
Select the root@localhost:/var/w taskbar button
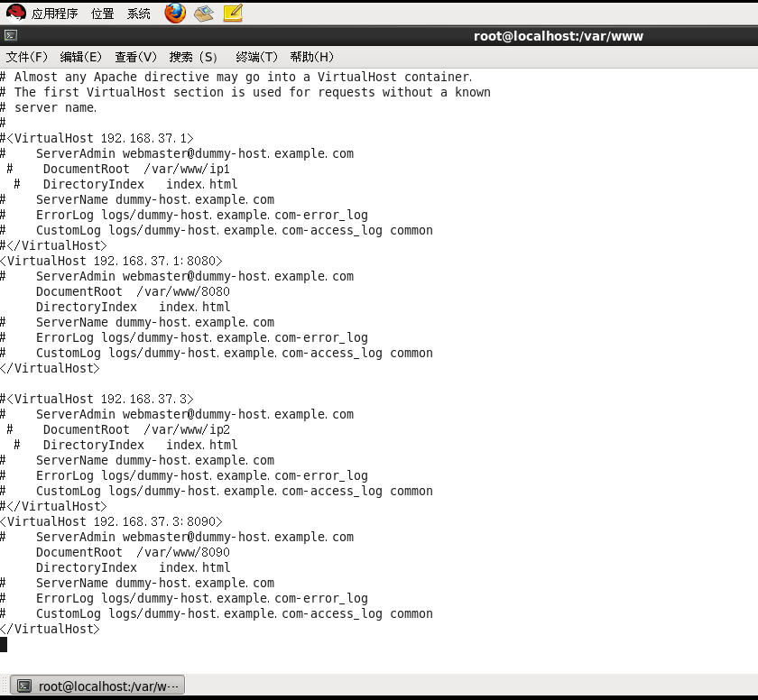97,686
